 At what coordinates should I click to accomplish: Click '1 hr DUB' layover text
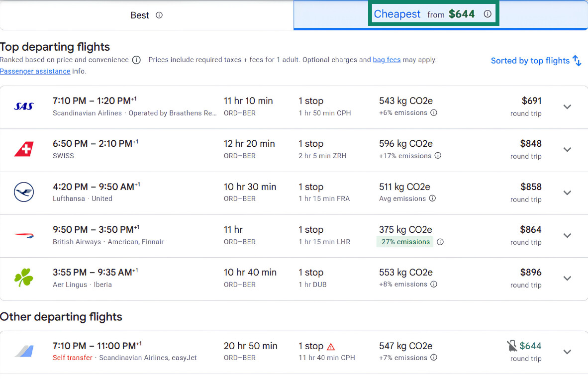[x=312, y=284]
